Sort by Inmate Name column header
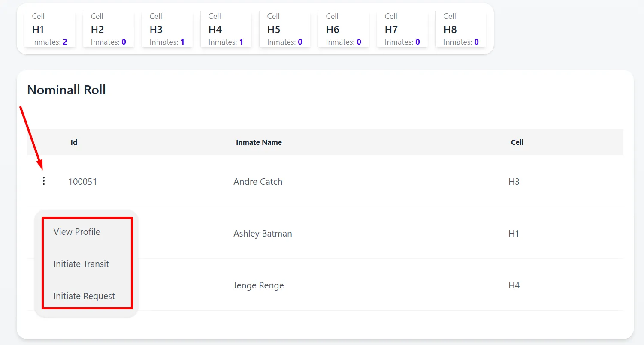644x345 pixels. pyautogui.click(x=259, y=142)
